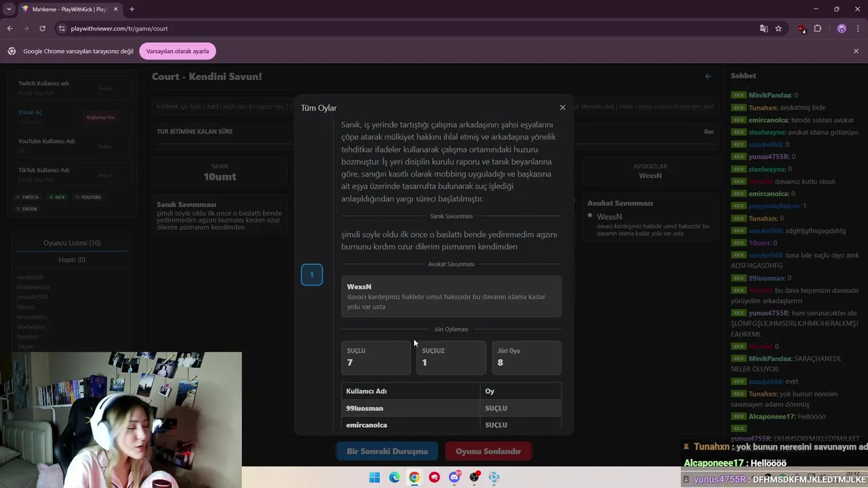The image size is (868, 488).
Task: Select the Oyuncu Listesi (10) tab
Action: click(72, 243)
